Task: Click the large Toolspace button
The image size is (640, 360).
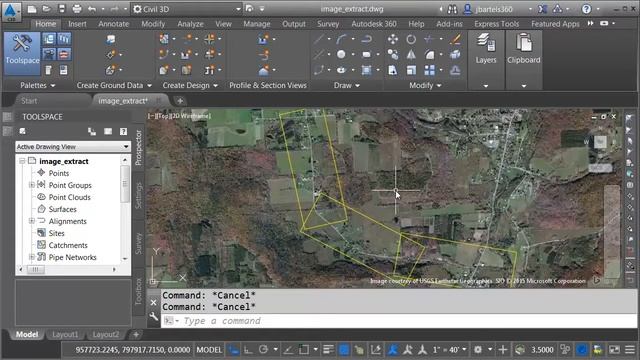Action: pyautogui.click(x=22, y=53)
